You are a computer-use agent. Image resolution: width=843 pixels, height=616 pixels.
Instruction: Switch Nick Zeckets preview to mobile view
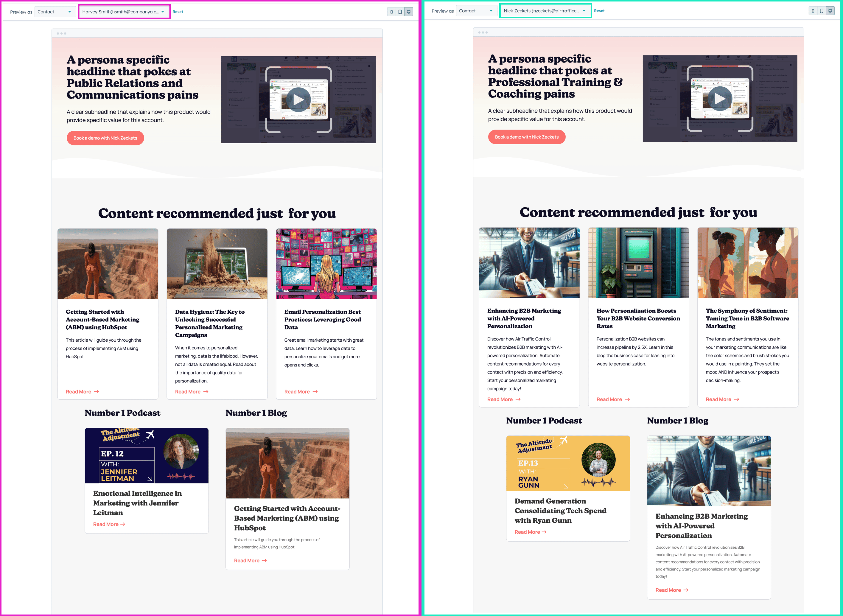click(x=813, y=11)
